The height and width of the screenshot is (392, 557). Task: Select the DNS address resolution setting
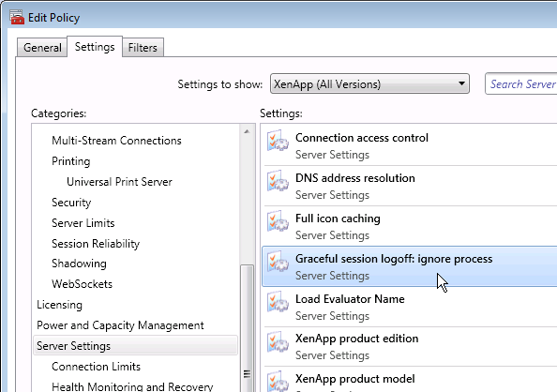coord(410,186)
